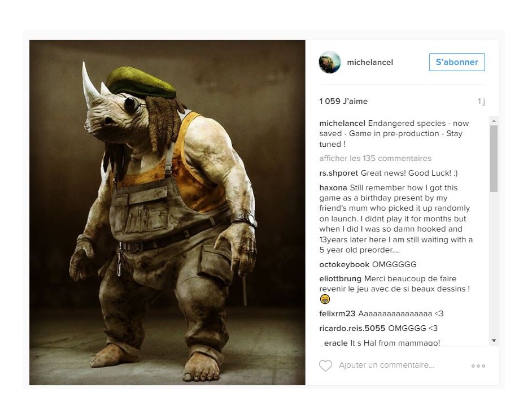532x414 pixels.
Task: Open the three-dot more options menu
Action: click(x=478, y=366)
